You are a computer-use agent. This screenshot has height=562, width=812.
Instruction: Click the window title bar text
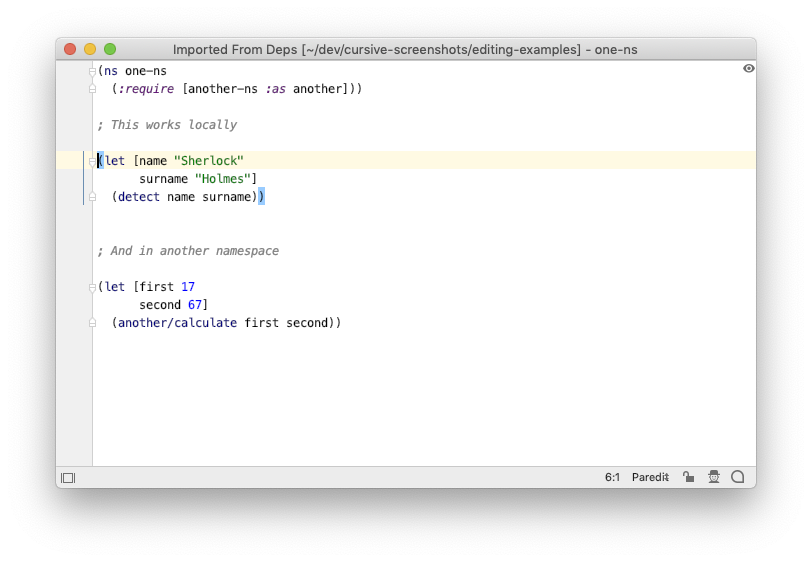[405, 49]
